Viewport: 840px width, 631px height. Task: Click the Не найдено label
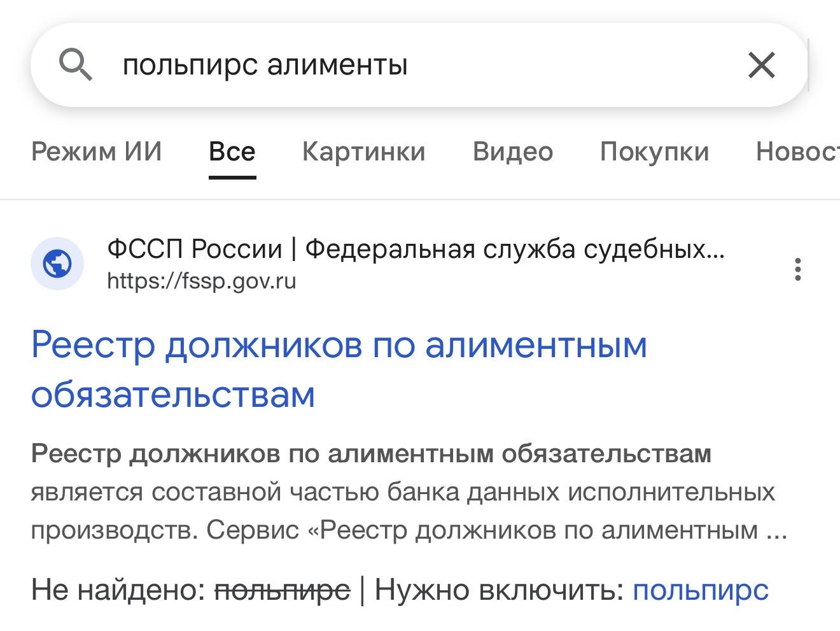pyautogui.click(x=118, y=590)
